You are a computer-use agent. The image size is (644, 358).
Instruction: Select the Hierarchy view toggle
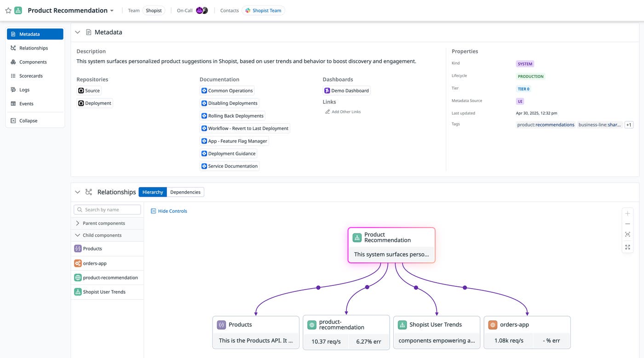point(153,192)
